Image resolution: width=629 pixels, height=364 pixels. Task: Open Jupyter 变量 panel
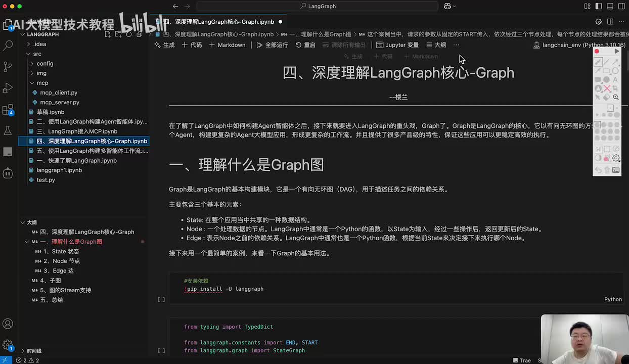[397, 45]
